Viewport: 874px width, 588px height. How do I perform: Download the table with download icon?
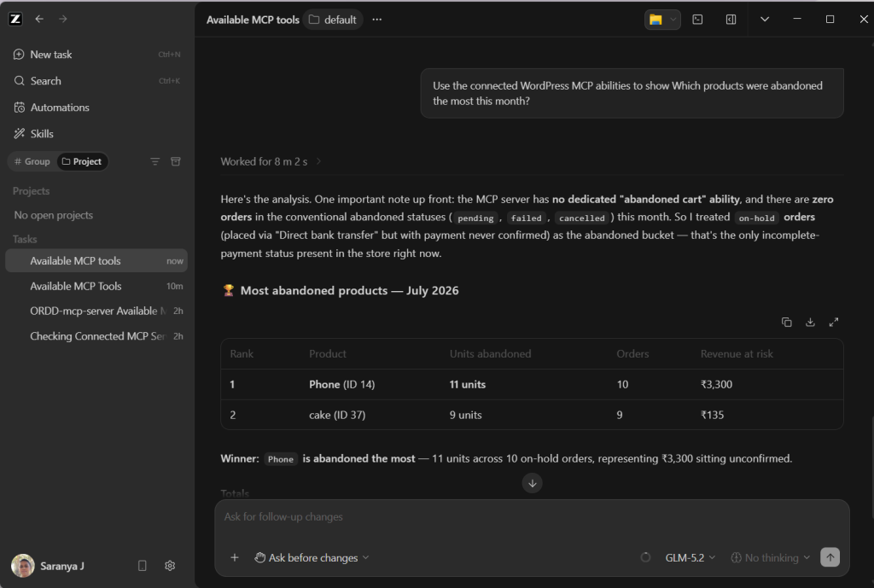(810, 322)
